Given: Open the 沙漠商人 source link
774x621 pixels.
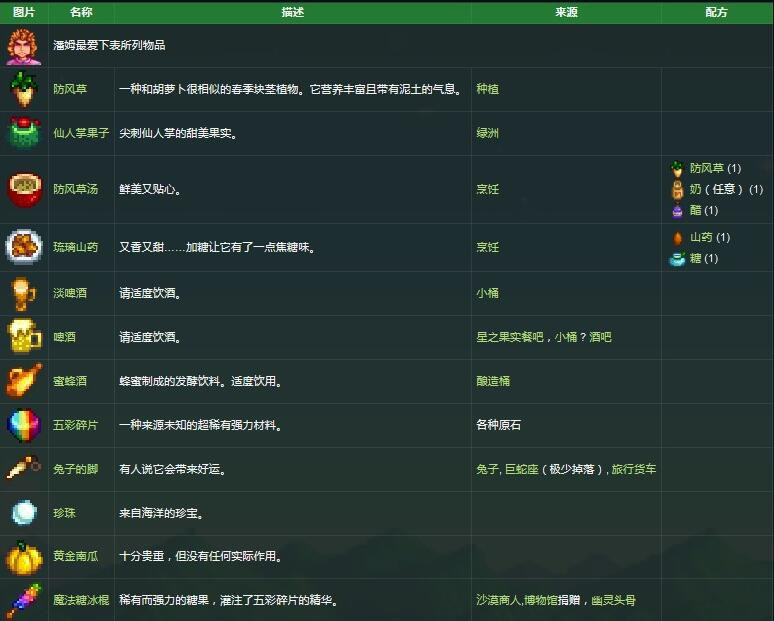Looking at the screenshot, I should coord(498,601).
